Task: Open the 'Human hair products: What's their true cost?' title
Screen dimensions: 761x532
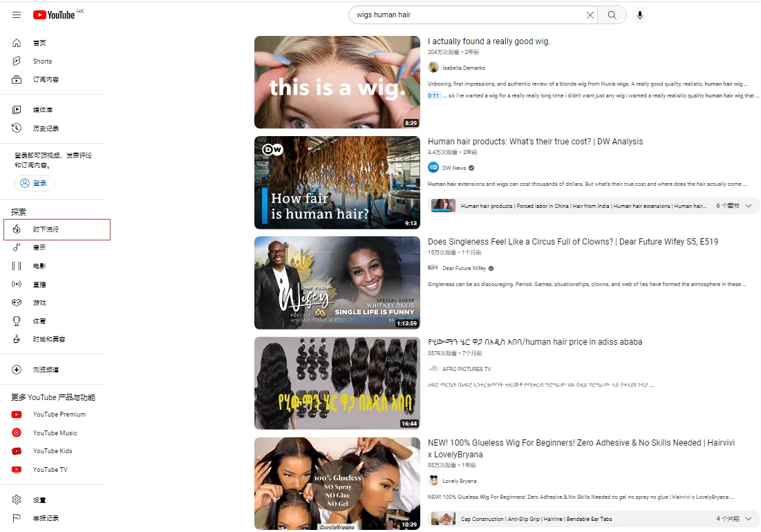Action: [x=535, y=142]
